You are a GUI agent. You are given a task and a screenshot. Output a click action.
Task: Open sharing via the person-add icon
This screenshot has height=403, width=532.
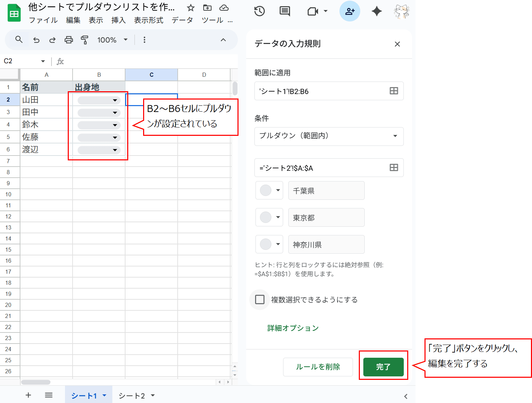click(x=350, y=11)
